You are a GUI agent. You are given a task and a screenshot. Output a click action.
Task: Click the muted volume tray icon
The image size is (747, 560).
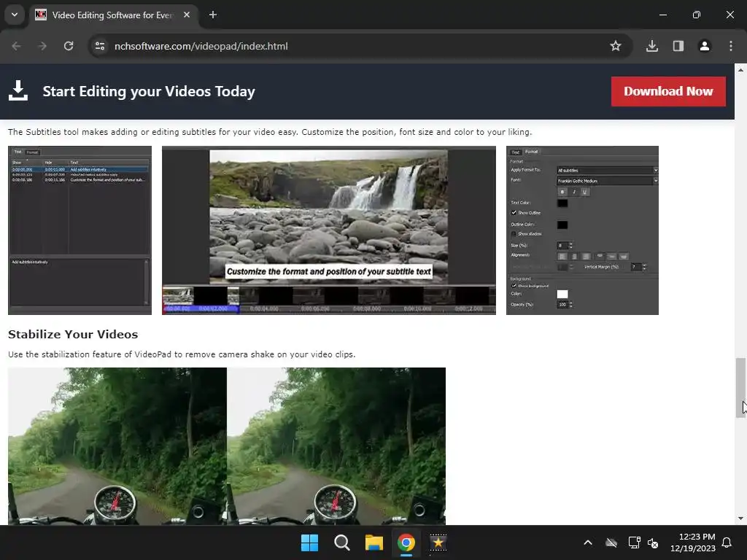pyautogui.click(x=653, y=542)
